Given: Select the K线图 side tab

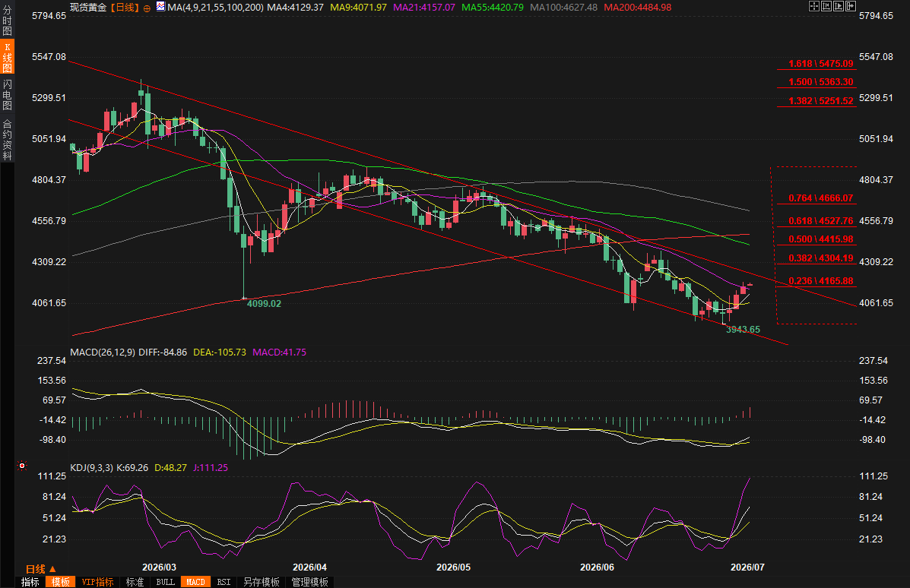Looking at the screenshot, I should [x=7, y=57].
